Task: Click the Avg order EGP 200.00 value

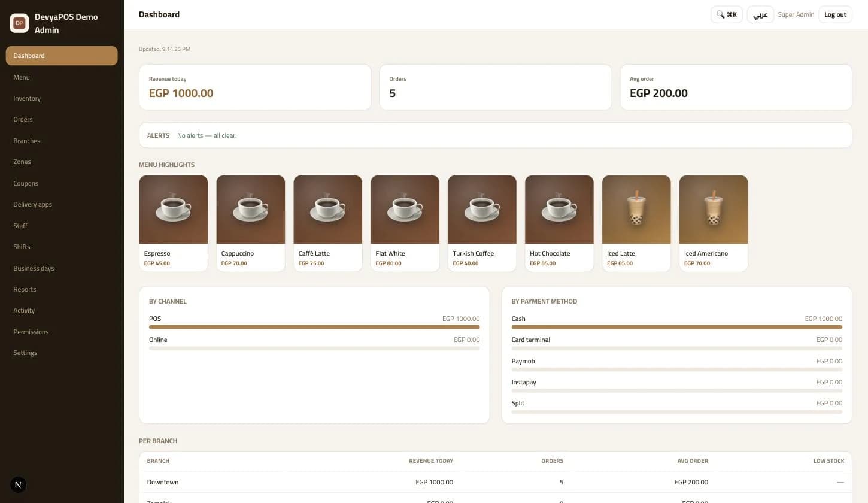Action: [658, 93]
